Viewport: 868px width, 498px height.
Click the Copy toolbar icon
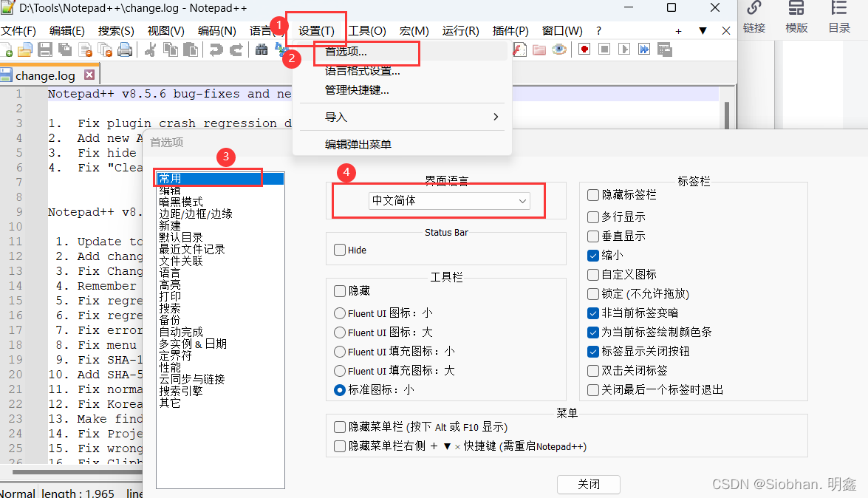coord(171,50)
